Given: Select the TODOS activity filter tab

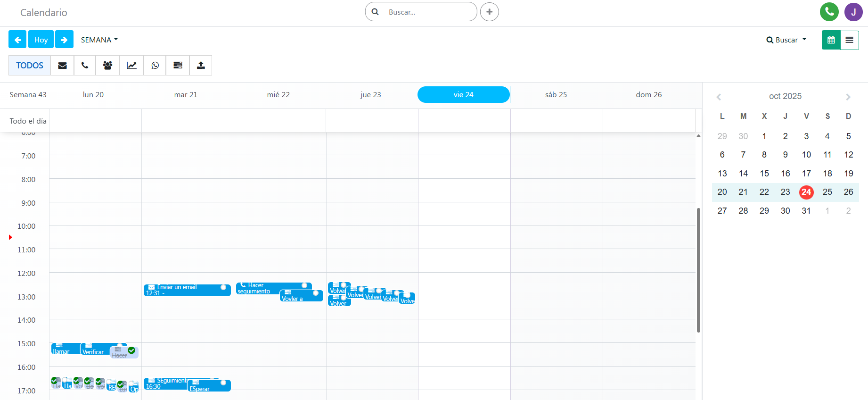Looking at the screenshot, I should click(30, 66).
